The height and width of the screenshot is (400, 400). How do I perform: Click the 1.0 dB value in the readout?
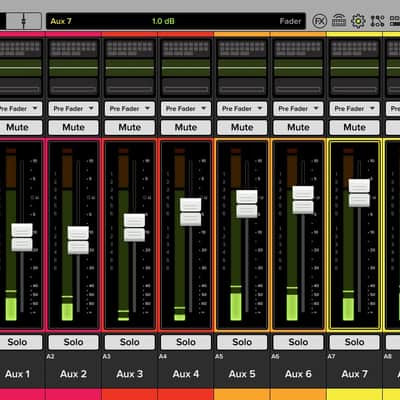tap(163, 21)
